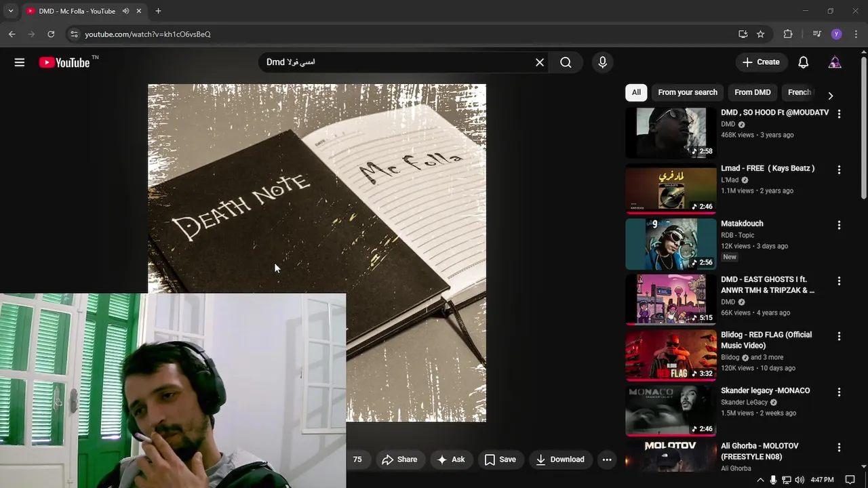Screen dimensions: 868x488
Task: Click the taskbar microphone icon
Action: click(x=773, y=480)
